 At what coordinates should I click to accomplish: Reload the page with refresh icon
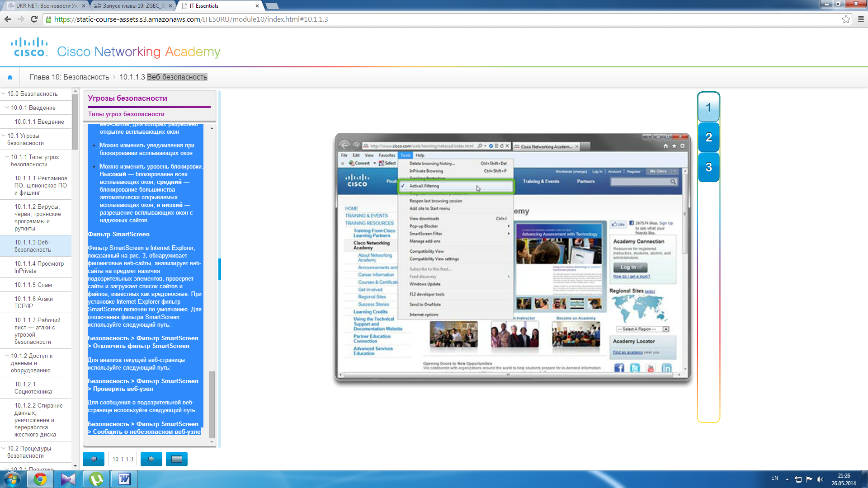[x=34, y=19]
